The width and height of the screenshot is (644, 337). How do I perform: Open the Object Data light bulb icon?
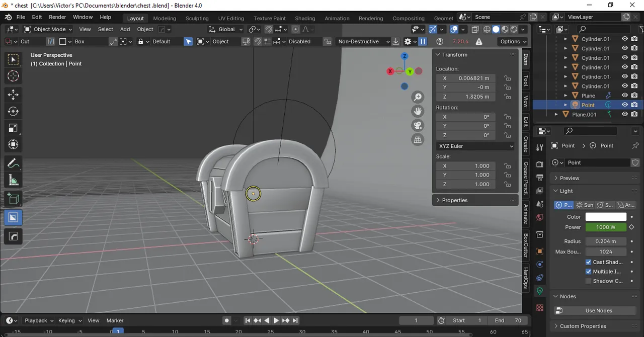pyautogui.click(x=540, y=291)
